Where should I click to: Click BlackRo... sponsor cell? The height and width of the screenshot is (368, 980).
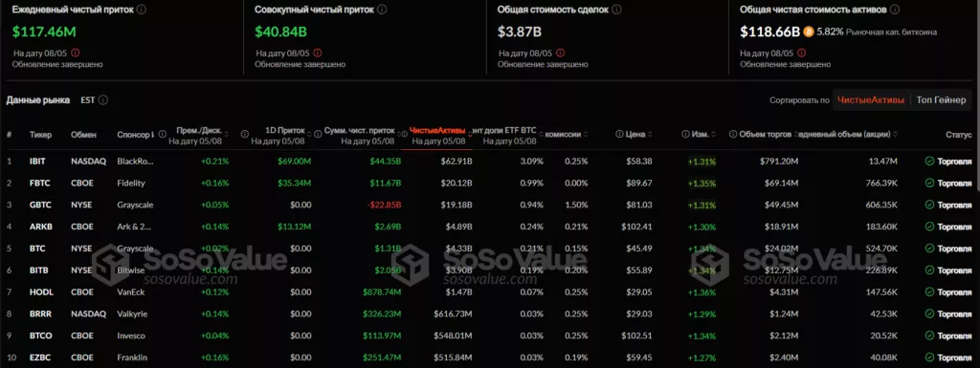(x=135, y=161)
